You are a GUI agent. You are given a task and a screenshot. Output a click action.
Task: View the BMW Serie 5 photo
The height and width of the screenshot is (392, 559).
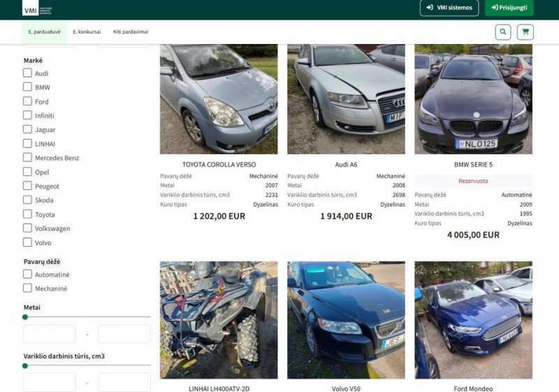click(473, 99)
